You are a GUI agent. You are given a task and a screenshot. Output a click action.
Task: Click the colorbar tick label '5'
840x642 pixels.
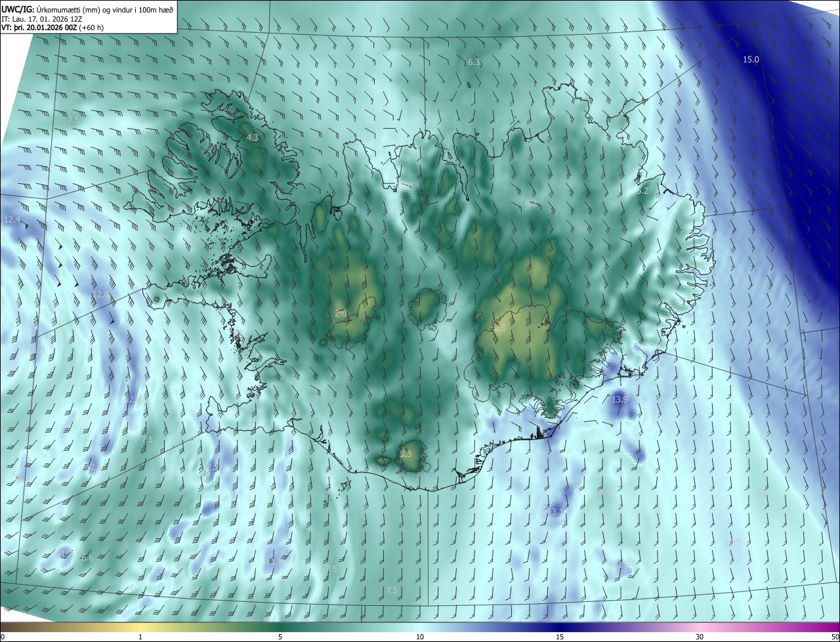coord(280,637)
